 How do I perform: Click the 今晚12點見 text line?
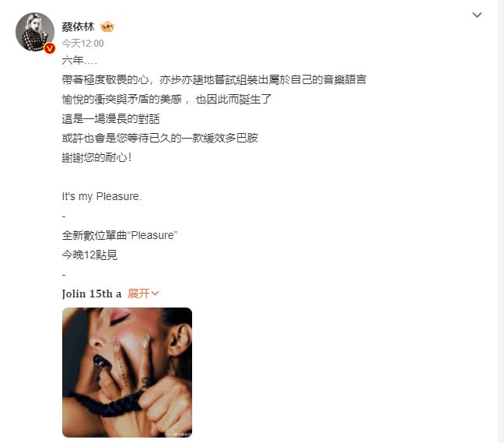click(x=89, y=255)
